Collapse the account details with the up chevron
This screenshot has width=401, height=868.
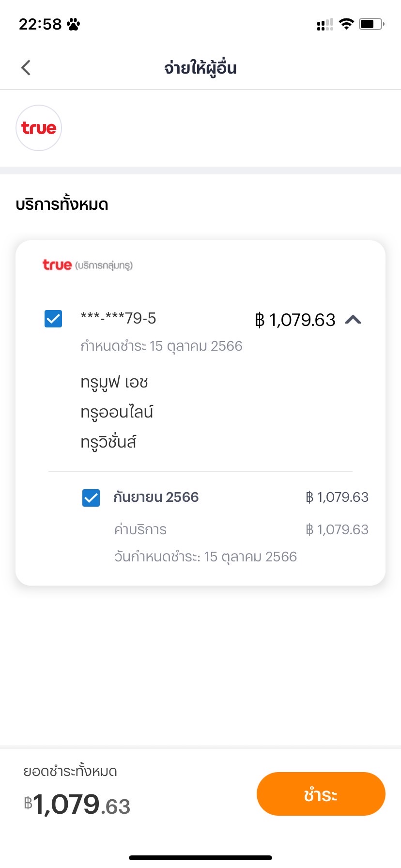coord(353,319)
